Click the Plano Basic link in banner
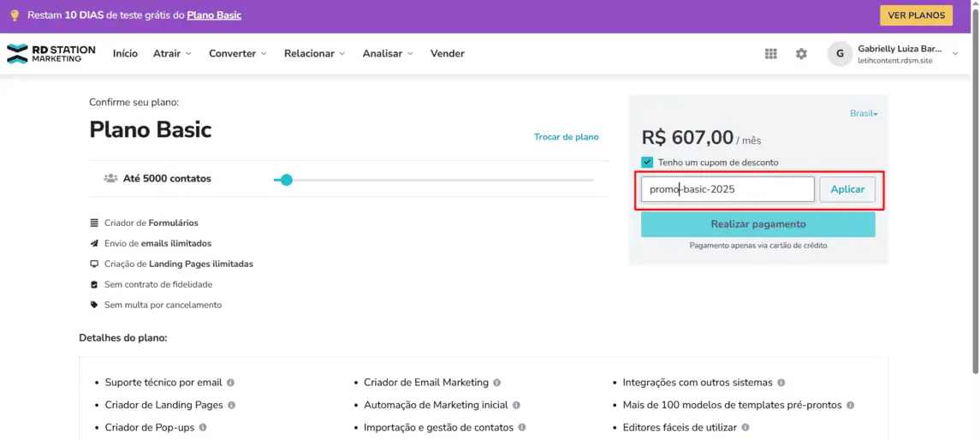 (x=214, y=15)
